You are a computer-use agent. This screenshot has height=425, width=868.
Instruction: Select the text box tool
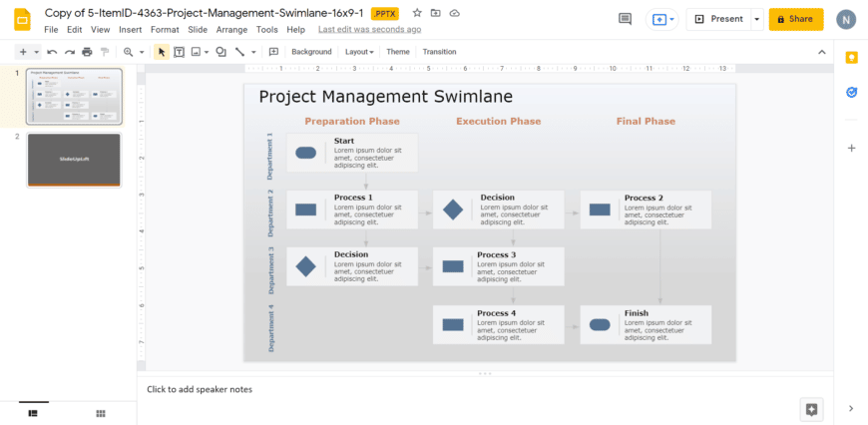tap(179, 52)
